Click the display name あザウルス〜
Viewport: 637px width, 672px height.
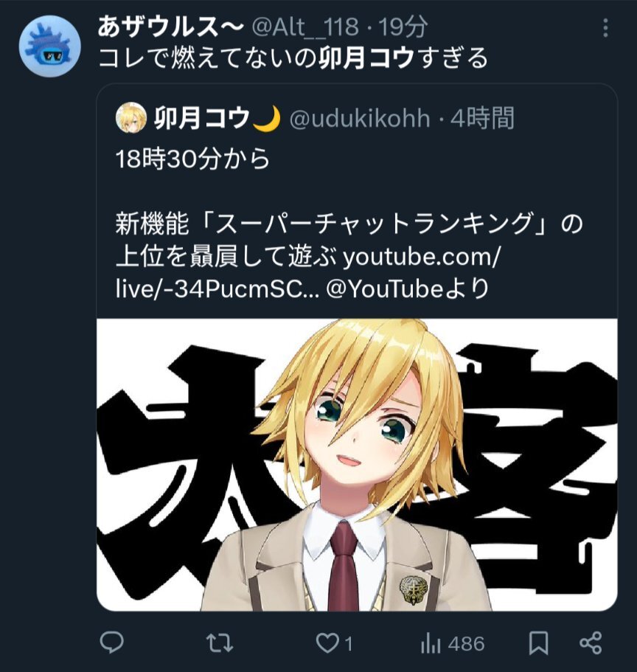point(170,27)
